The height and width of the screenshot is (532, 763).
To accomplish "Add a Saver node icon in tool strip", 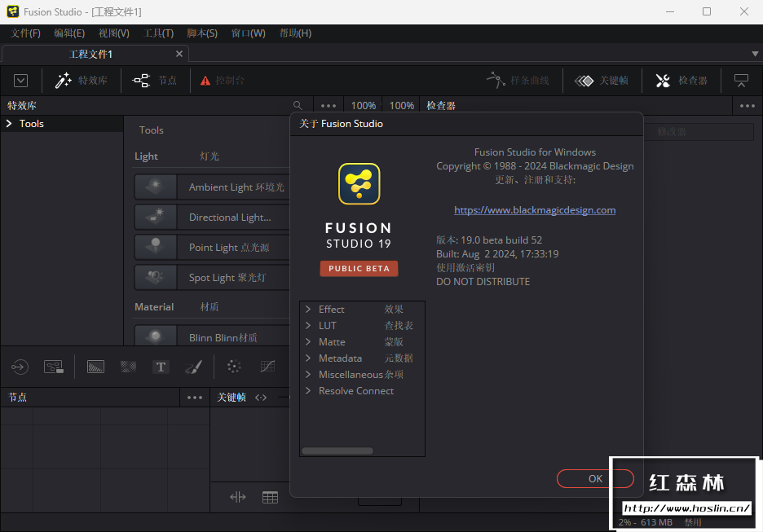I will (54, 367).
